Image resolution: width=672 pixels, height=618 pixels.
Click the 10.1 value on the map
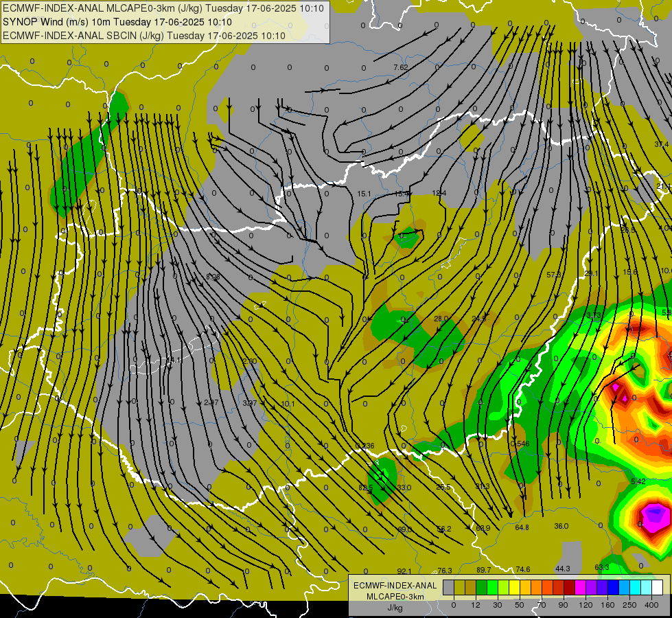pos(288,404)
